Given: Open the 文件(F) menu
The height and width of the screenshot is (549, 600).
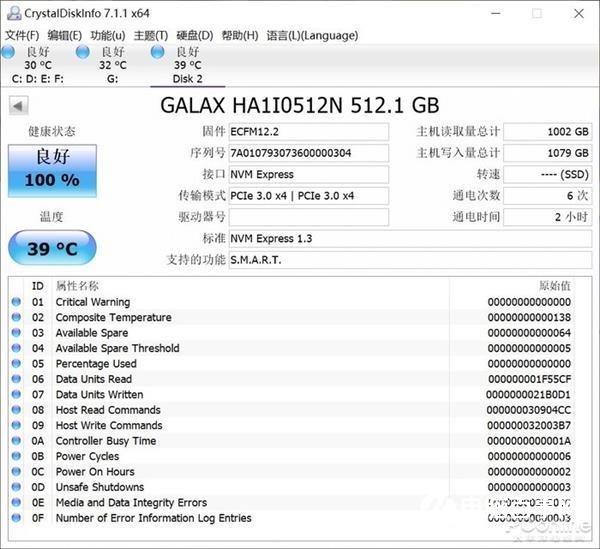Looking at the screenshot, I should (x=22, y=36).
